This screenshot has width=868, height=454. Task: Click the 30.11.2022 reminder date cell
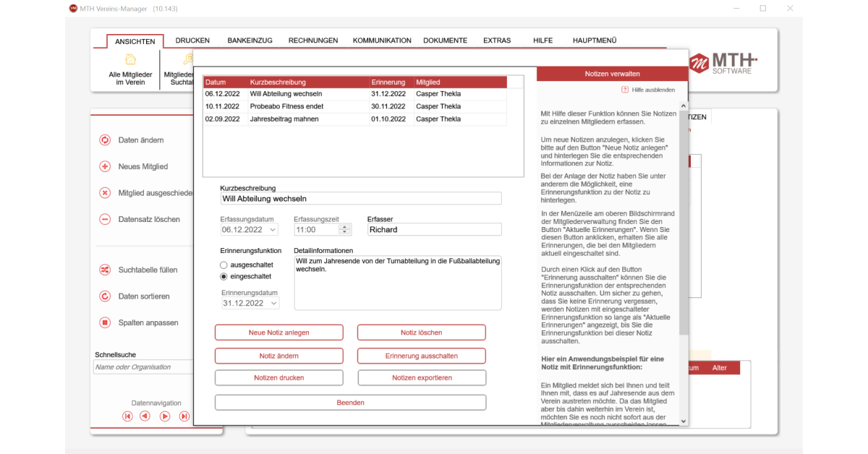[391, 106]
